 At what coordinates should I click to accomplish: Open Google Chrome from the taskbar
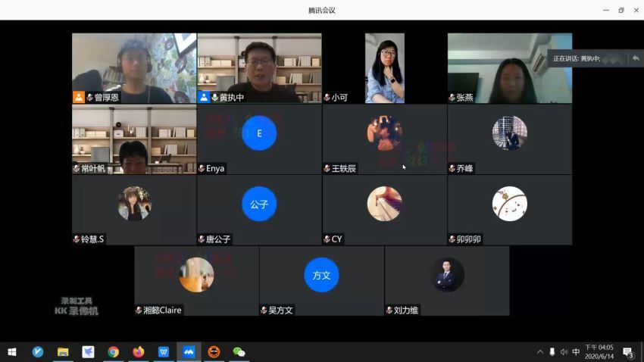tap(113, 352)
